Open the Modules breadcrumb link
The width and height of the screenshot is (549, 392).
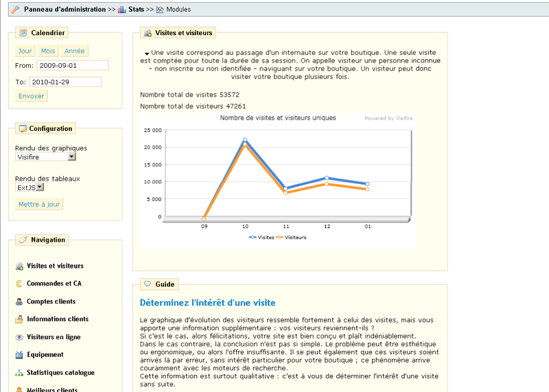[x=178, y=10]
